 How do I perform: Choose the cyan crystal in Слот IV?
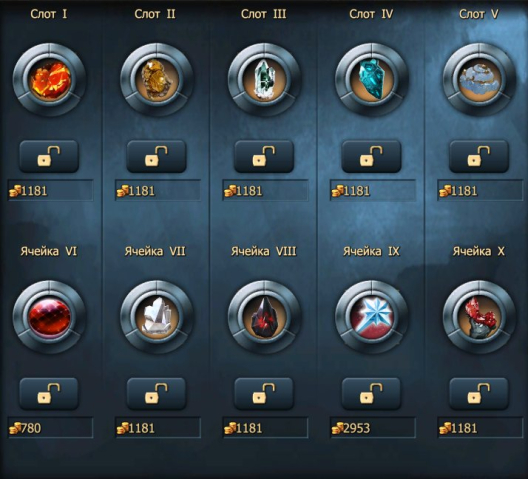coord(372,79)
